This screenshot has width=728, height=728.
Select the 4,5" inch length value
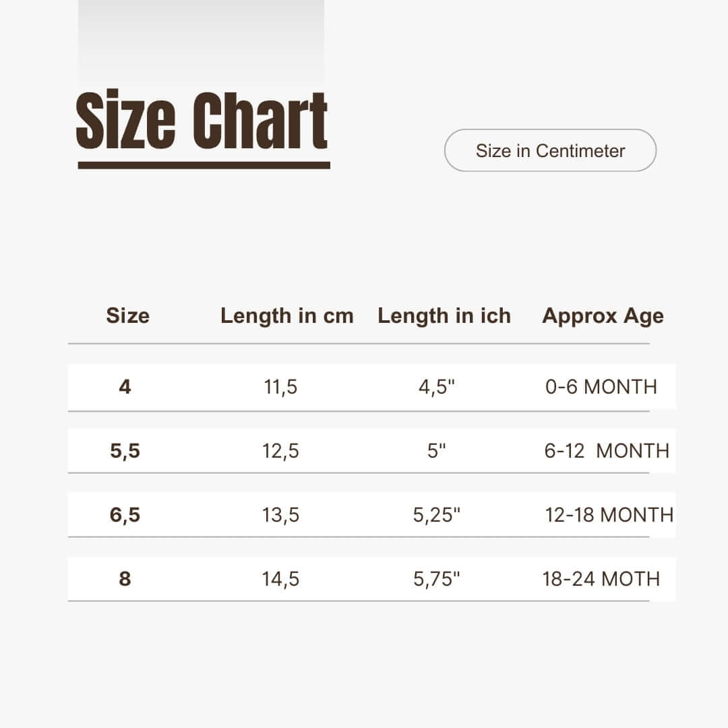tap(437, 387)
